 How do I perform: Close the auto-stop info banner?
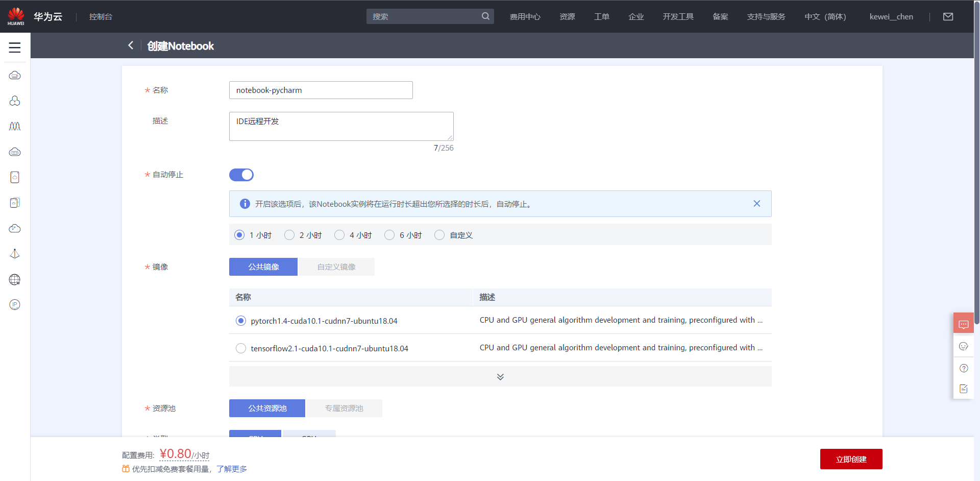coord(757,204)
